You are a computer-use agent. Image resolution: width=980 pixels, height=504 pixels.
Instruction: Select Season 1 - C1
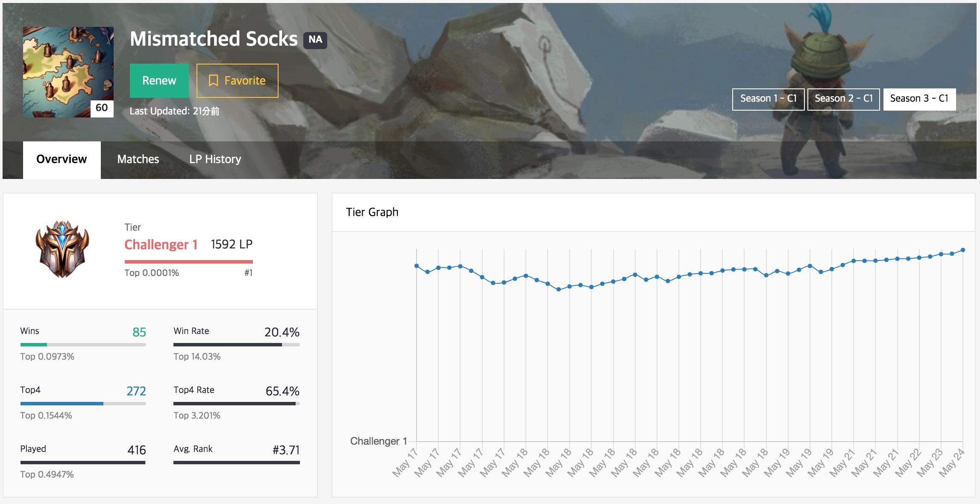tap(768, 99)
